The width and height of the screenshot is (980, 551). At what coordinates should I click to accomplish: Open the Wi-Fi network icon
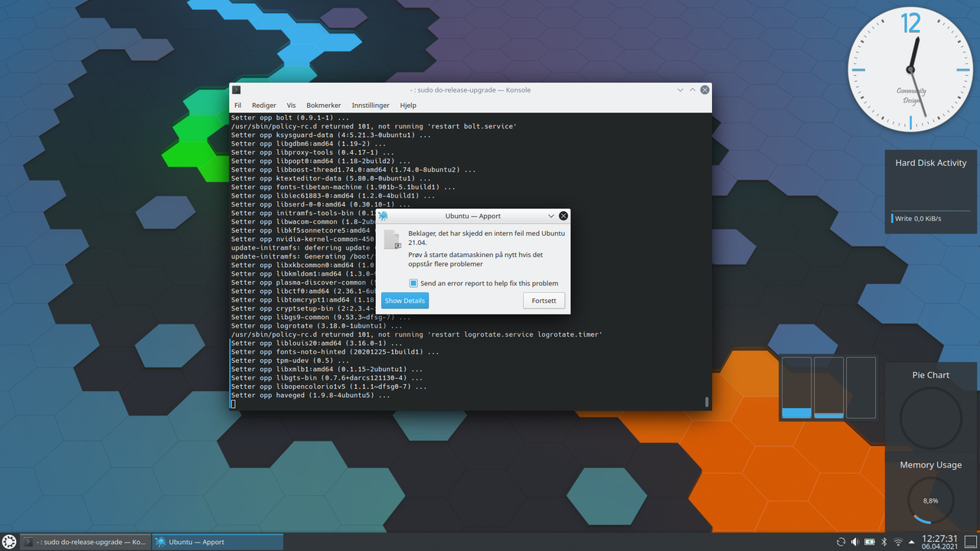[x=899, y=541]
